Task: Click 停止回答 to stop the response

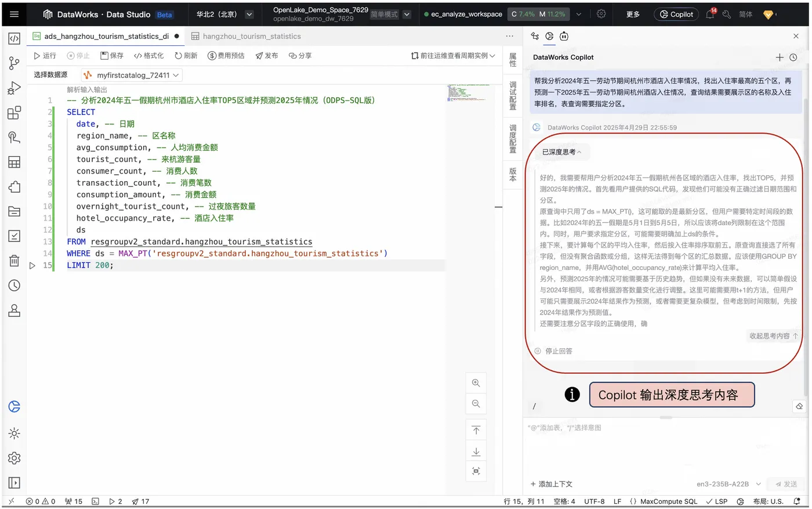Action: pyautogui.click(x=554, y=351)
